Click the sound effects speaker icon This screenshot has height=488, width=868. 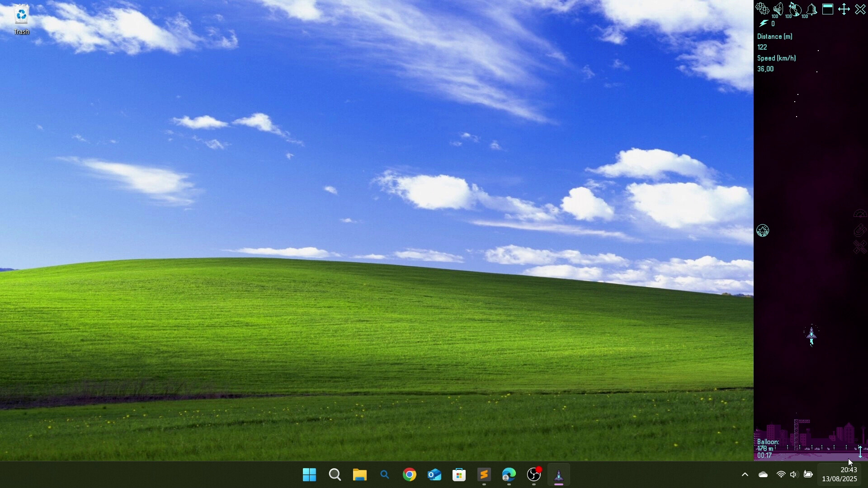[778, 9]
